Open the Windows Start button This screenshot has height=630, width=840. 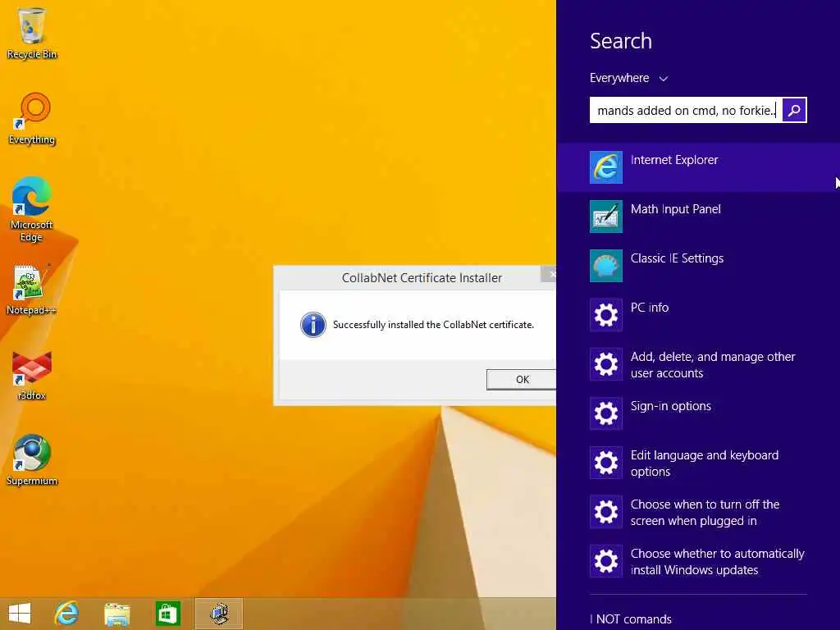20,614
